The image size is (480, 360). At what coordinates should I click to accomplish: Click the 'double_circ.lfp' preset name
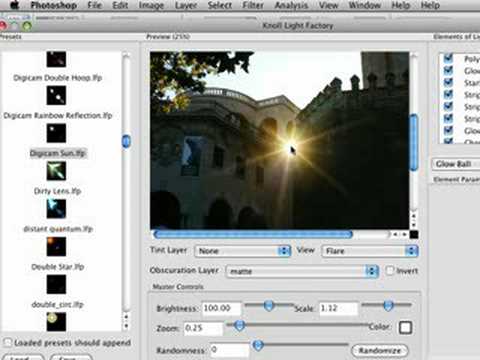click(57, 305)
